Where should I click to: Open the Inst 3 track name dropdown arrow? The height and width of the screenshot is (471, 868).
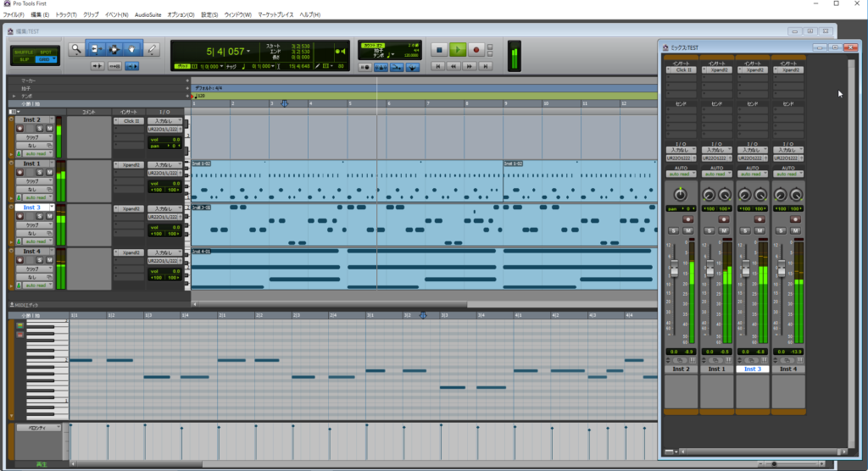point(51,208)
